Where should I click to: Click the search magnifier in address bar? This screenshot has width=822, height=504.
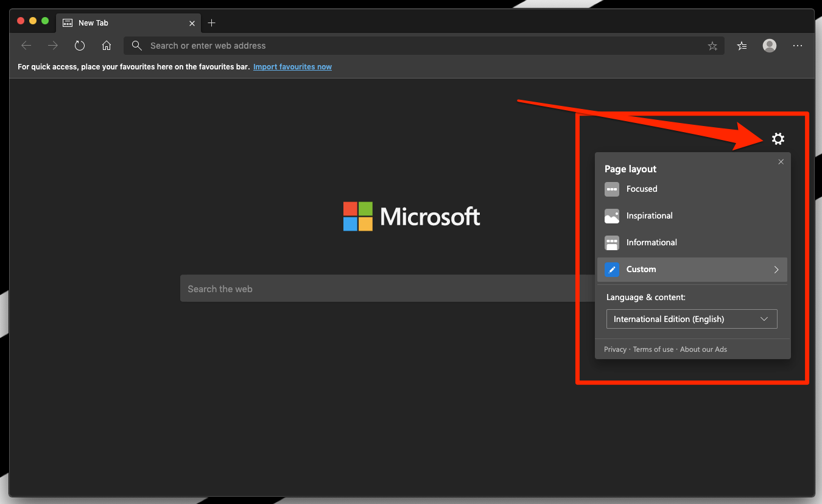click(x=137, y=46)
